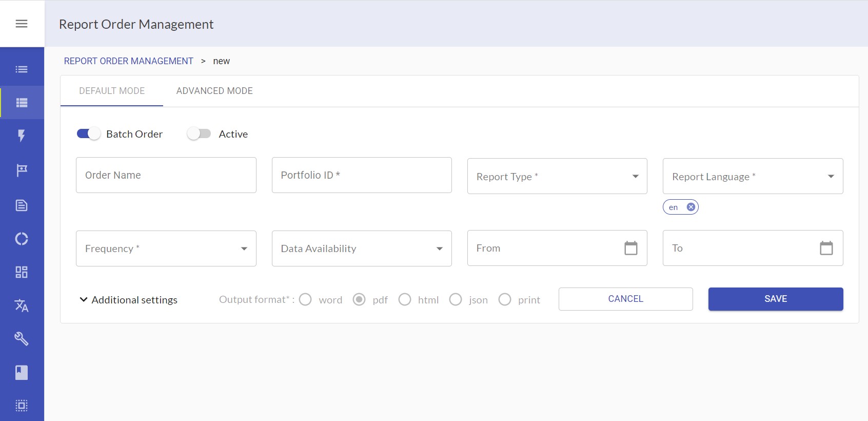
Task: Open the translation icon in sidebar
Action: (22, 305)
